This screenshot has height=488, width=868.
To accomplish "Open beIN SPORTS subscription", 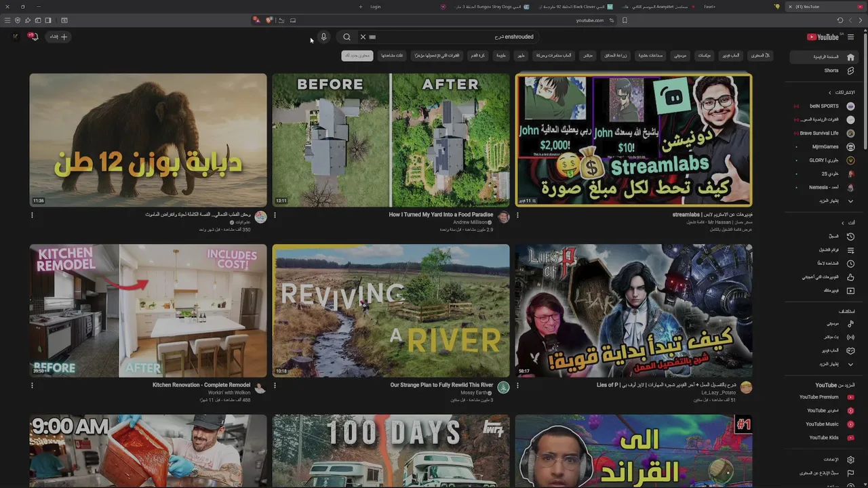I will [825, 106].
